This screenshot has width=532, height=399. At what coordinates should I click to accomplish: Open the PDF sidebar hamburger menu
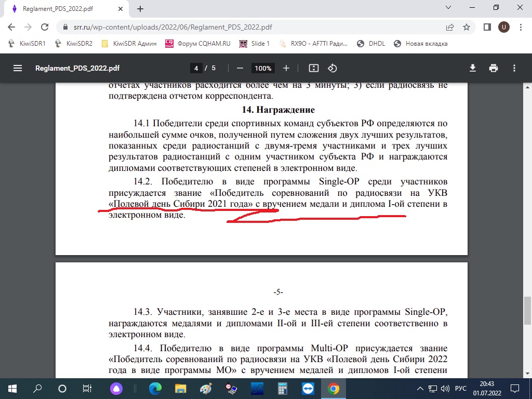(x=18, y=68)
